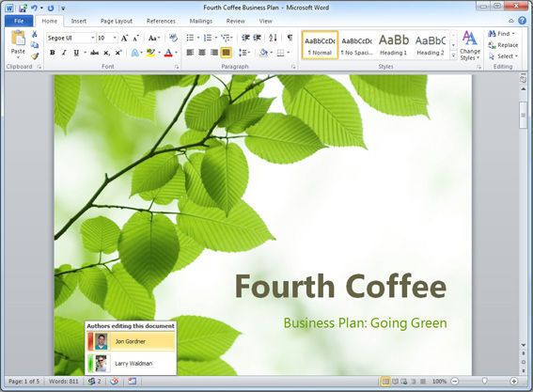Viewport: 533px width, 392px height.
Task: Click the Save icon in quick access toolbar
Action: 23,8
